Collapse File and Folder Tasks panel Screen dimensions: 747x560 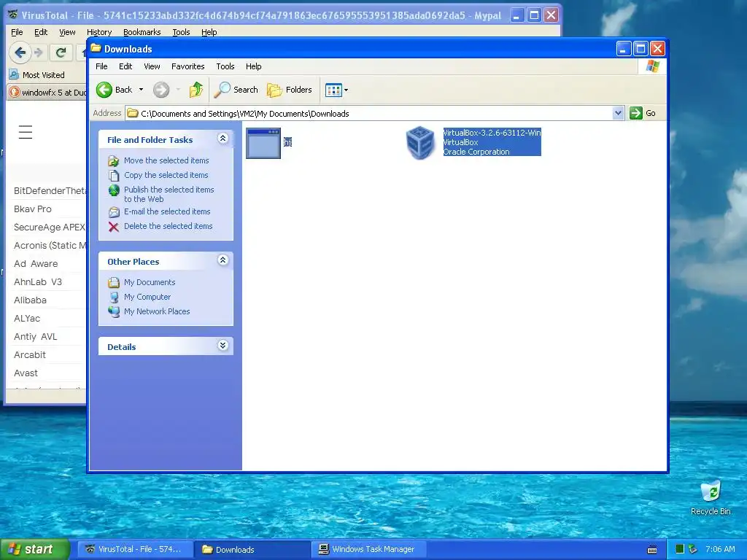click(222, 139)
